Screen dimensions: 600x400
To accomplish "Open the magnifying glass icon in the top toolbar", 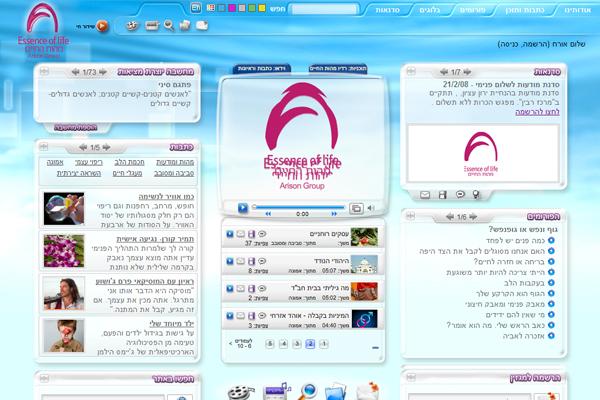I will [169, 26].
